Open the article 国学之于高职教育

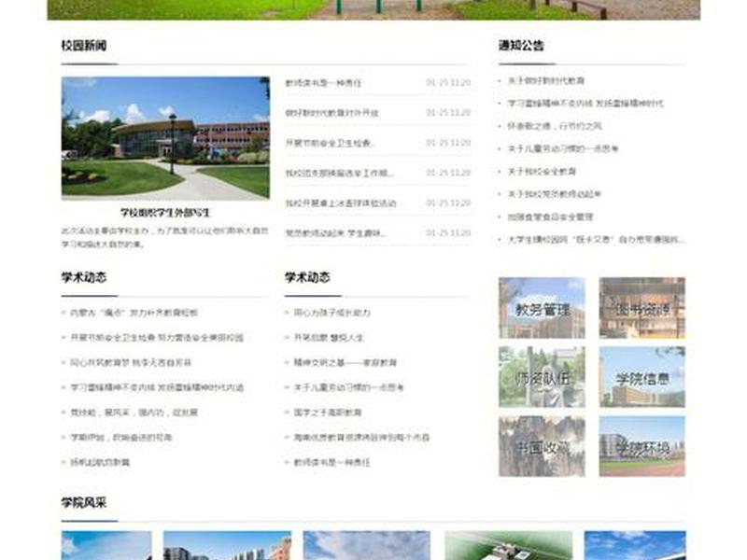[x=328, y=413]
